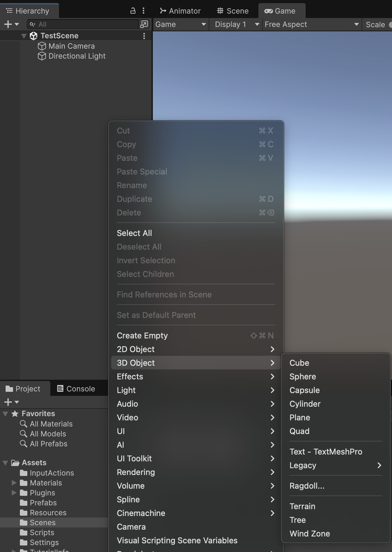Click the search-by-type icon beside Hierarchy search

(x=144, y=24)
